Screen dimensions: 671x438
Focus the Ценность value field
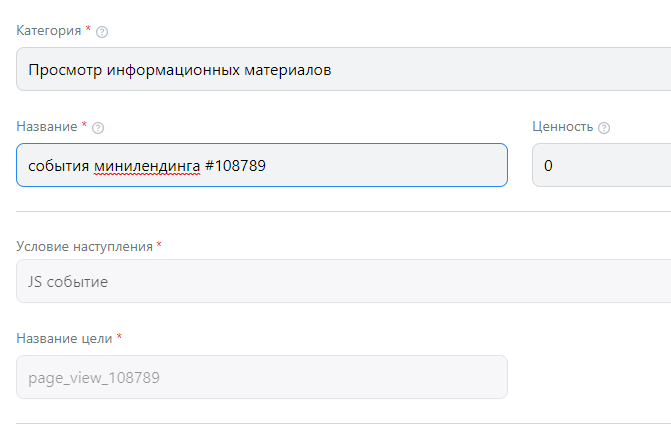click(601, 165)
